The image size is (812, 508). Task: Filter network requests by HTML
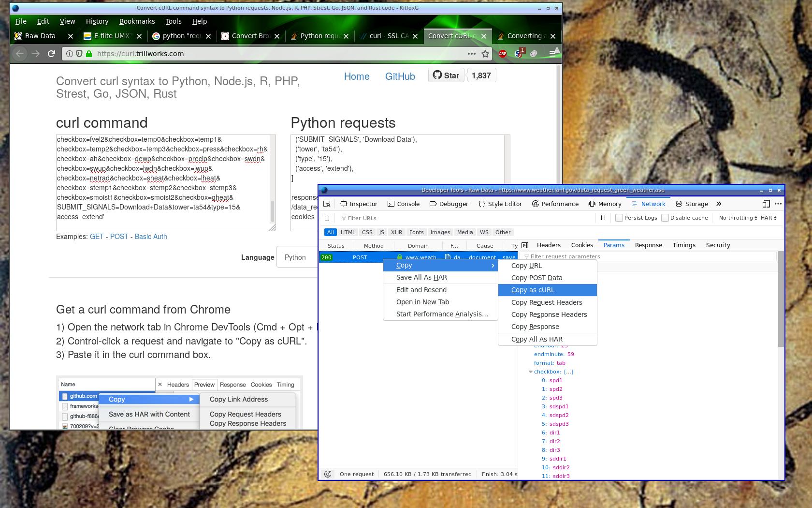pos(348,232)
